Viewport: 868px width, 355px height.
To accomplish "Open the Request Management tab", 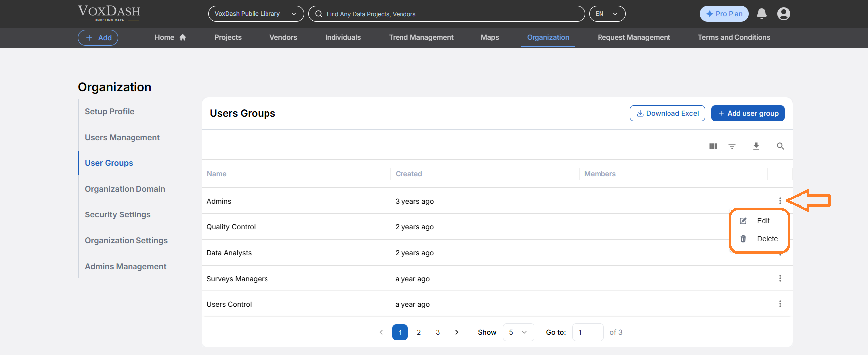I will (x=634, y=37).
